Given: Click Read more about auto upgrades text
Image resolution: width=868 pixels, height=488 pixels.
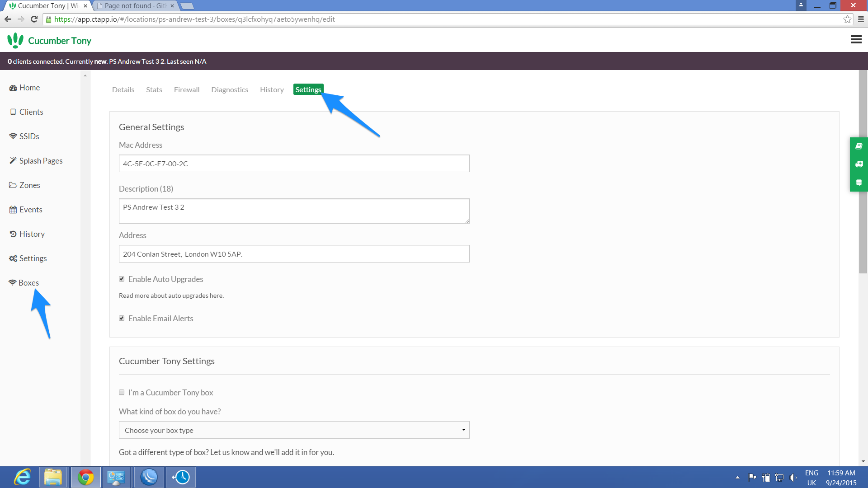Looking at the screenshot, I should tap(171, 296).
